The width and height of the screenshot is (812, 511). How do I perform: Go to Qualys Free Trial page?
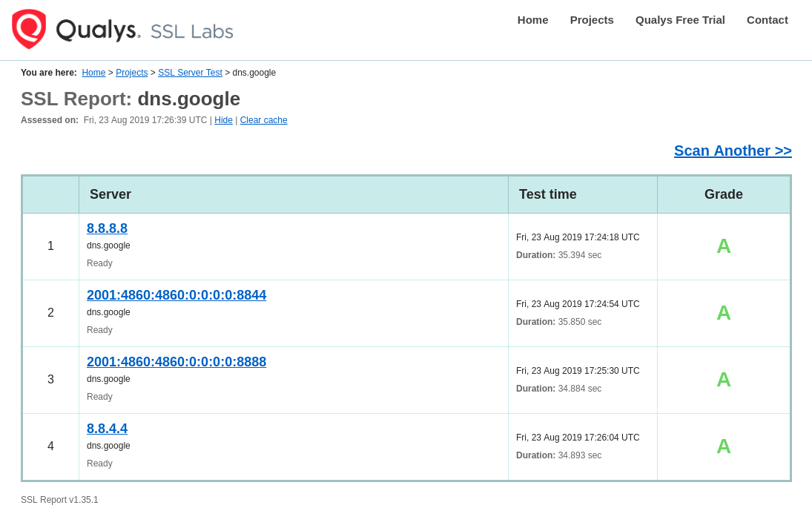pos(680,20)
